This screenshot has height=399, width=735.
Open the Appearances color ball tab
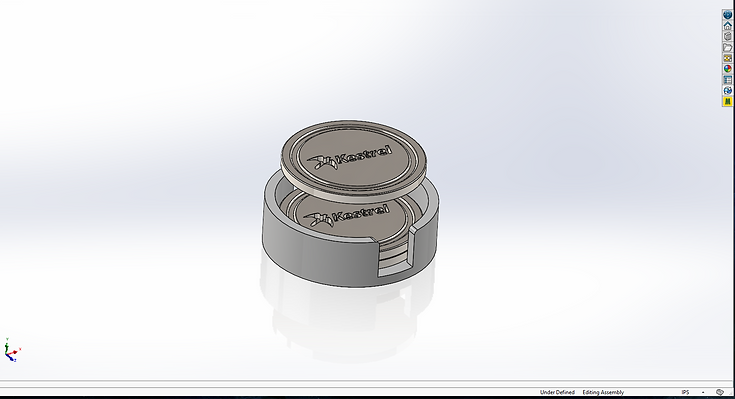(x=728, y=69)
